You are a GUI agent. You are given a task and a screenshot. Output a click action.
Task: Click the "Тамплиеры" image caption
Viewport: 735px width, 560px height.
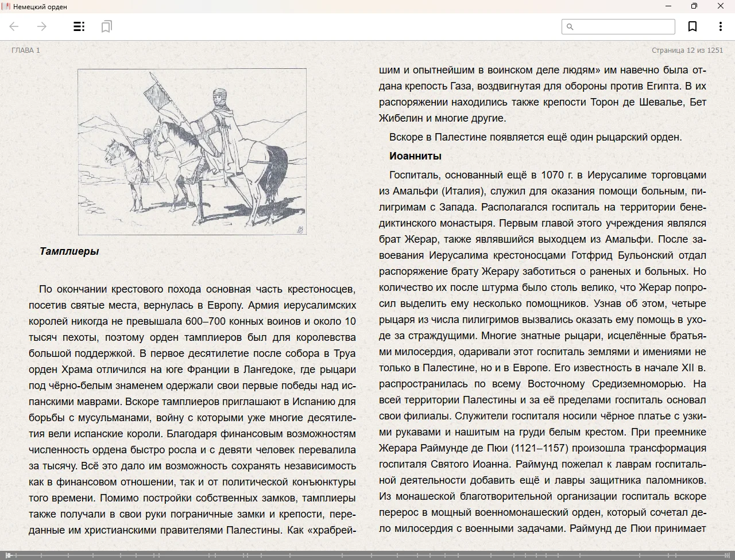tap(69, 251)
